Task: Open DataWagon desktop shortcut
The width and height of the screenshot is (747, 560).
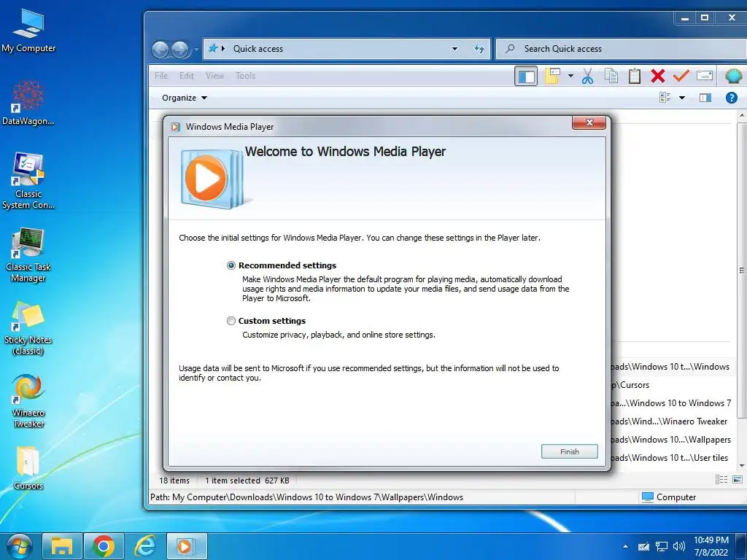Action: 28,103
